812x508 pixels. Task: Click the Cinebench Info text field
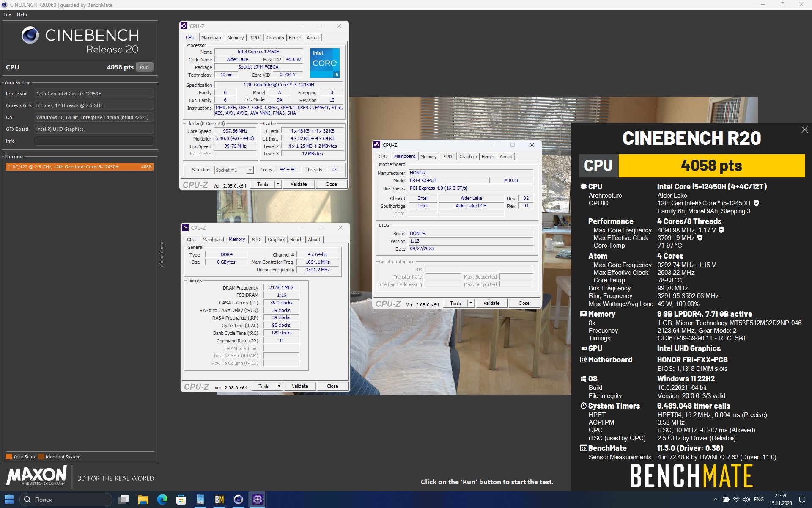pyautogui.click(x=93, y=141)
